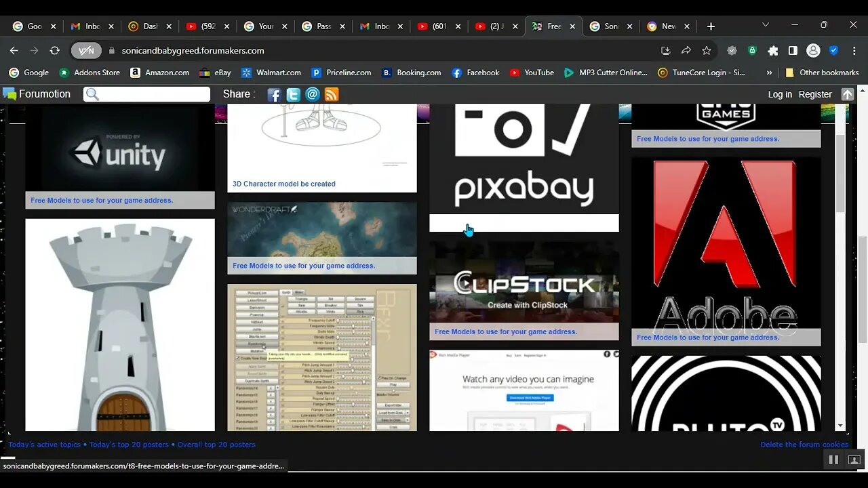868x488 pixels.
Task: Click Register on forum toolbar
Action: 815,94
